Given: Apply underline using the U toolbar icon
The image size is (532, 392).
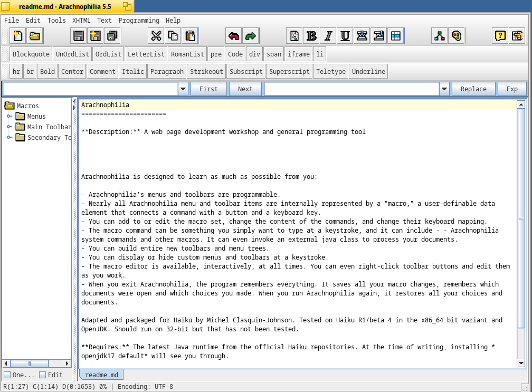Looking at the screenshot, I should pos(345,36).
